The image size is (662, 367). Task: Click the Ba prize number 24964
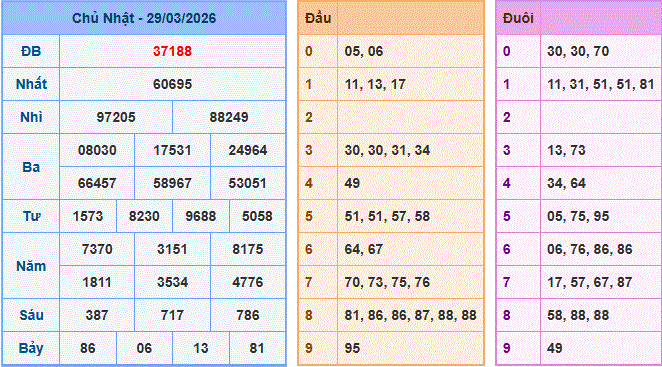[x=248, y=150]
